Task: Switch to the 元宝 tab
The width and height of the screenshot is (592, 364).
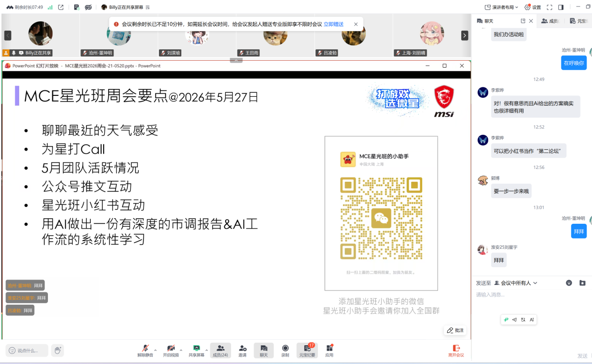Action: [579, 21]
